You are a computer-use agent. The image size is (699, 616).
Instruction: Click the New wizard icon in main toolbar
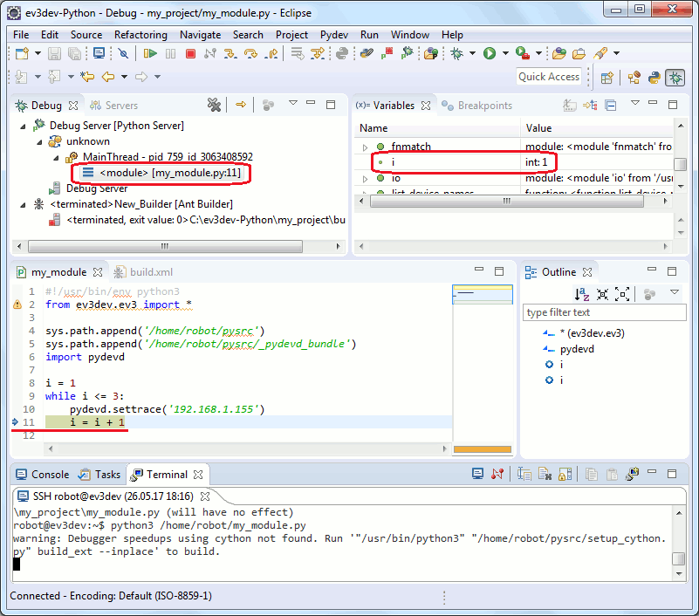[x=22, y=53]
